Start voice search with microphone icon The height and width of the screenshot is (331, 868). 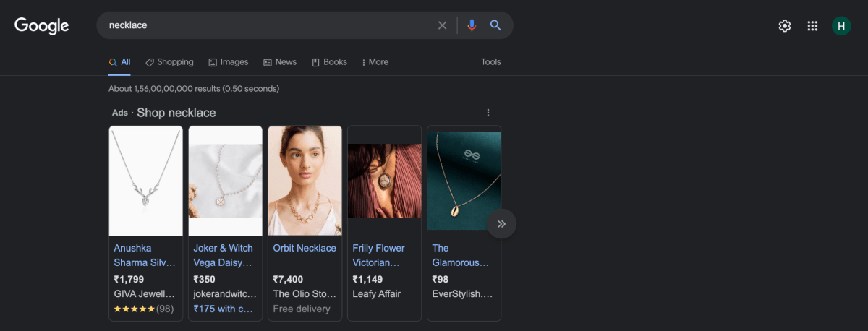pos(472,25)
